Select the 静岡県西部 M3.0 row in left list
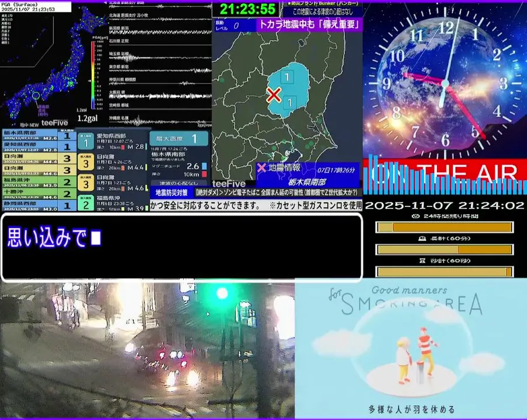Screen dimensions: 527x420 click(x=39, y=205)
